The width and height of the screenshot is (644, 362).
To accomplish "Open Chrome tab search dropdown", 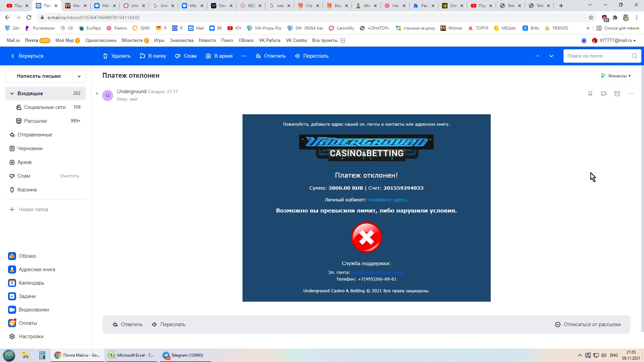I will click(x=590, y=5).
